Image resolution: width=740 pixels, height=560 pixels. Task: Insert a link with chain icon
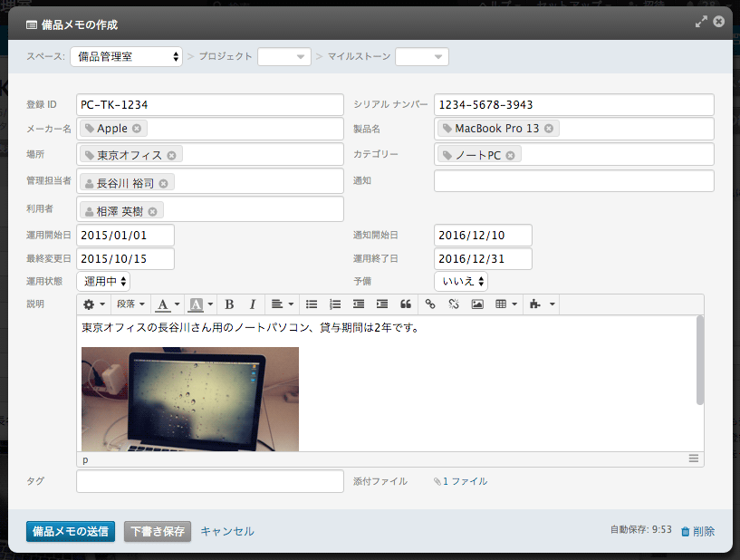430,304
